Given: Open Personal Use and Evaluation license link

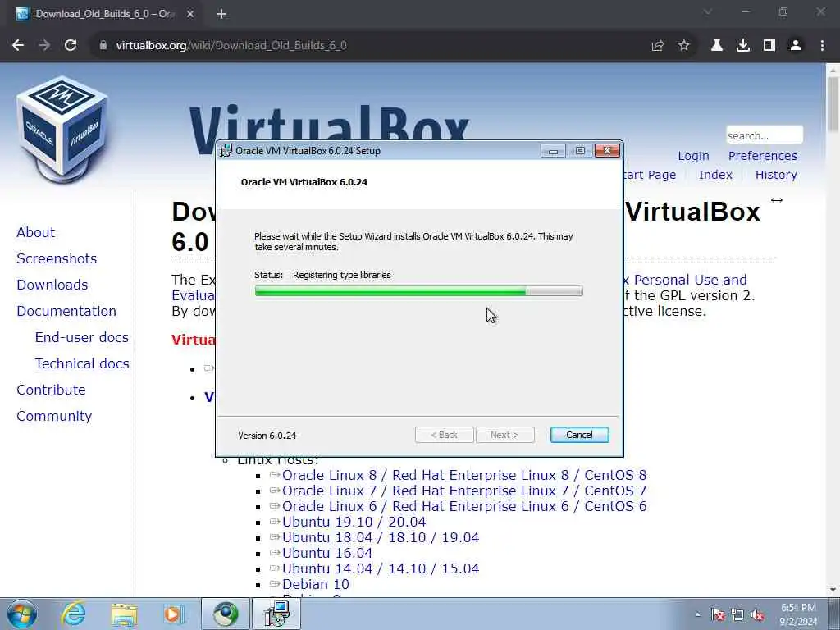Looking at the screenshot, I should pos(690,280).
